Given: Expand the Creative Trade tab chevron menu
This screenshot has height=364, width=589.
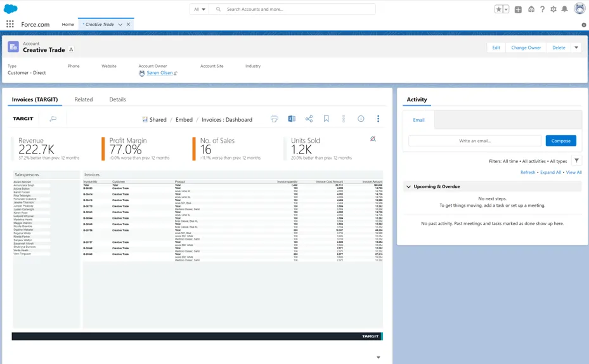Looking at the screenshot, I should point(120,25).
